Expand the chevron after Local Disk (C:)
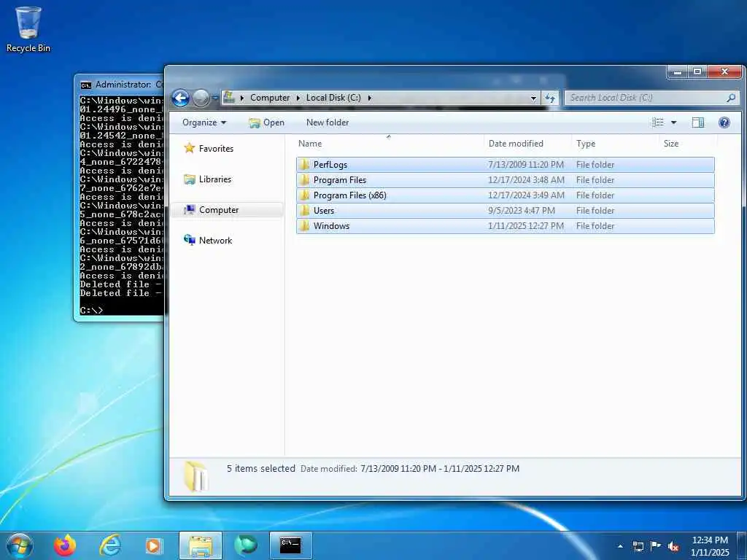747x560 pixels. point(369,98)
